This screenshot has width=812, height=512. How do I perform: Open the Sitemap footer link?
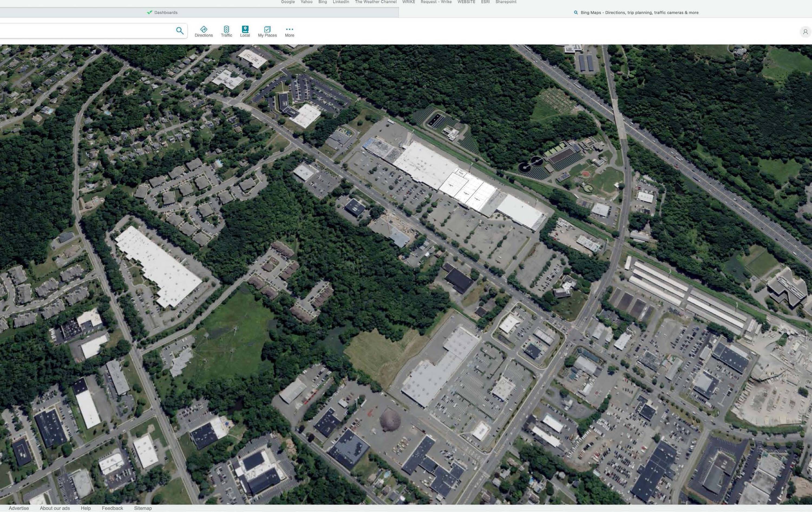143,508
